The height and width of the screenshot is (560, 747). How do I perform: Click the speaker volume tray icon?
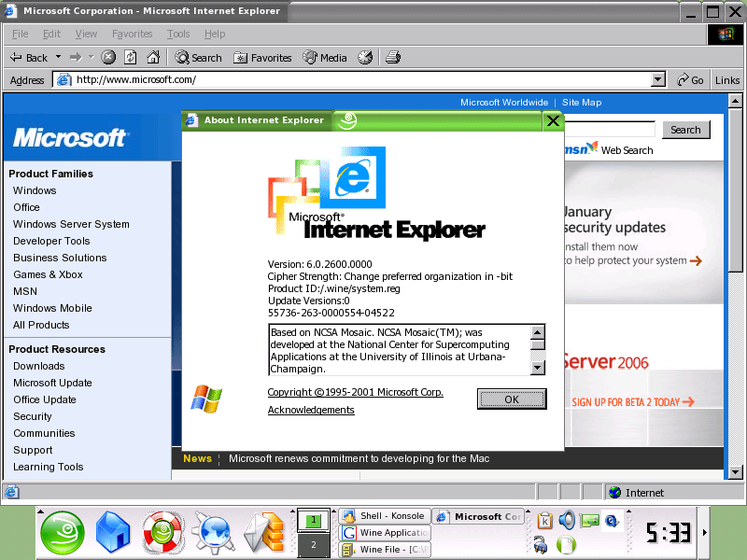click(567, 521)
